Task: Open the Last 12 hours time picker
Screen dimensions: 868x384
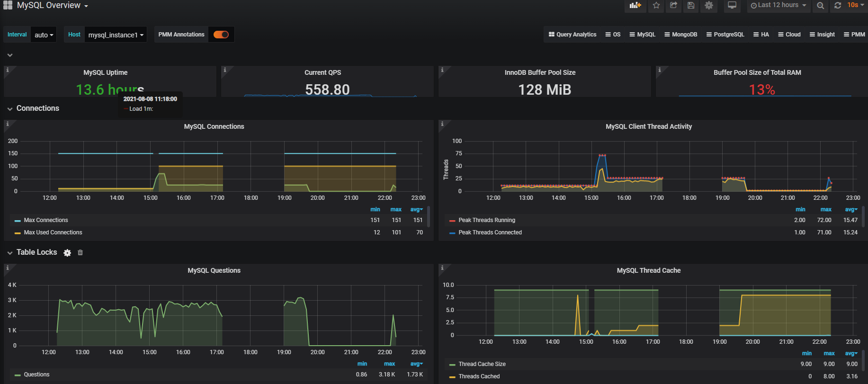Action: coord(779,5)
